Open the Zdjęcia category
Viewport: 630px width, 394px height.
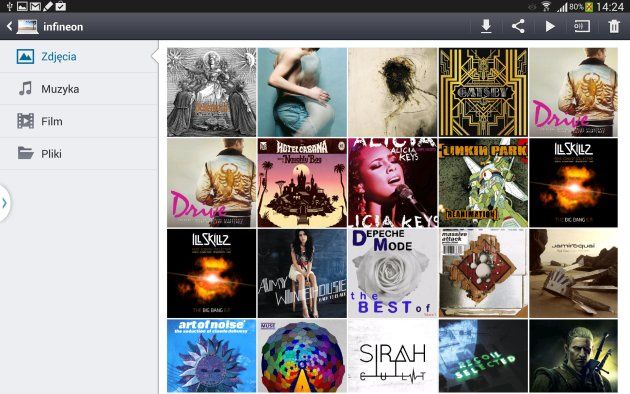(79, 57)
